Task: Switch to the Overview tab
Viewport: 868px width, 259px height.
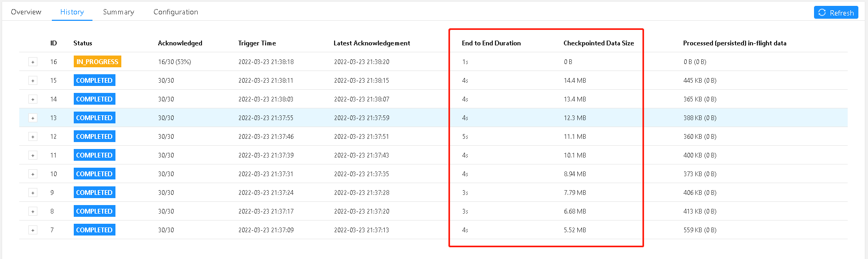Action: pyautogui.click(x=26, y=12)
